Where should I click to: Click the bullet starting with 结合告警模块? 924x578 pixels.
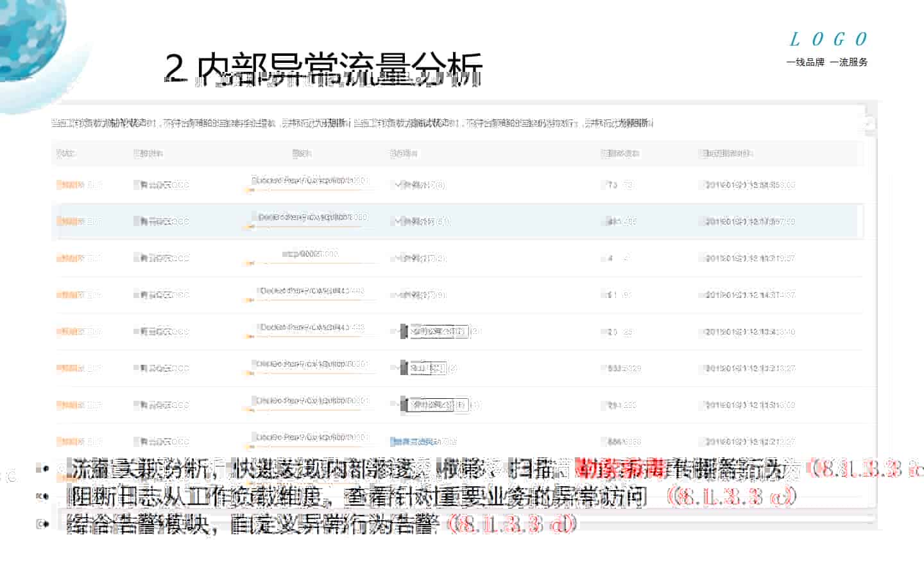coord(323,524)
